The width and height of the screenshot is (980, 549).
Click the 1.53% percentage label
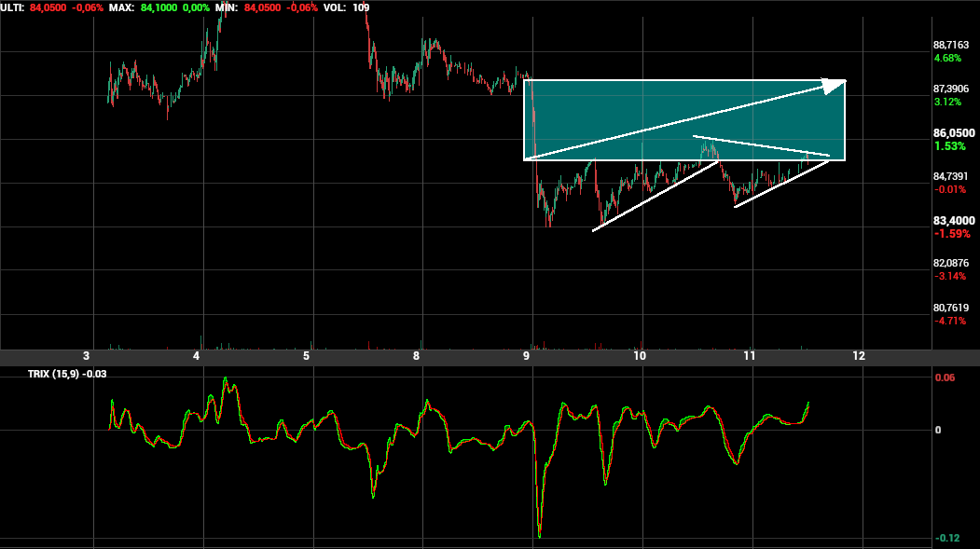(x=950, y=145)
